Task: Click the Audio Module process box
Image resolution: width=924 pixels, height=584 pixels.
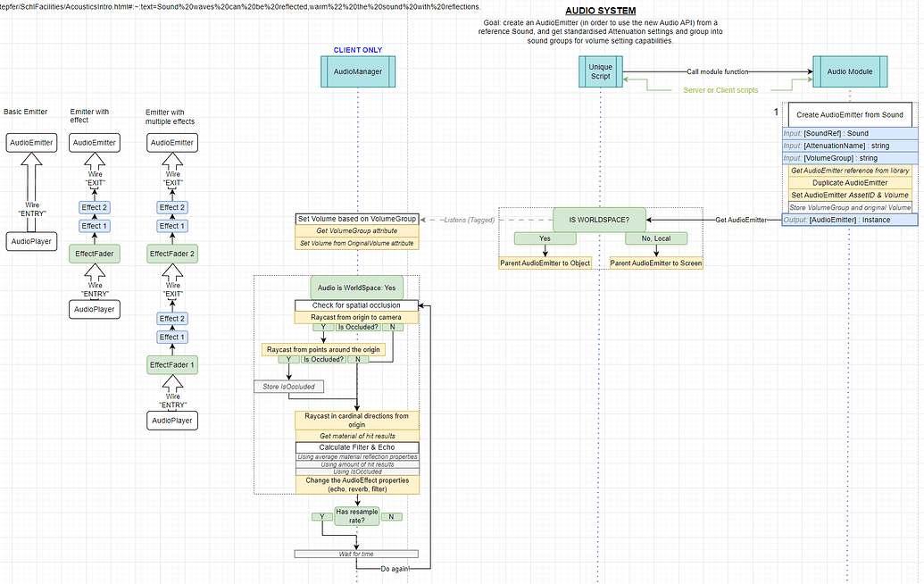Action: click(850, 72)
